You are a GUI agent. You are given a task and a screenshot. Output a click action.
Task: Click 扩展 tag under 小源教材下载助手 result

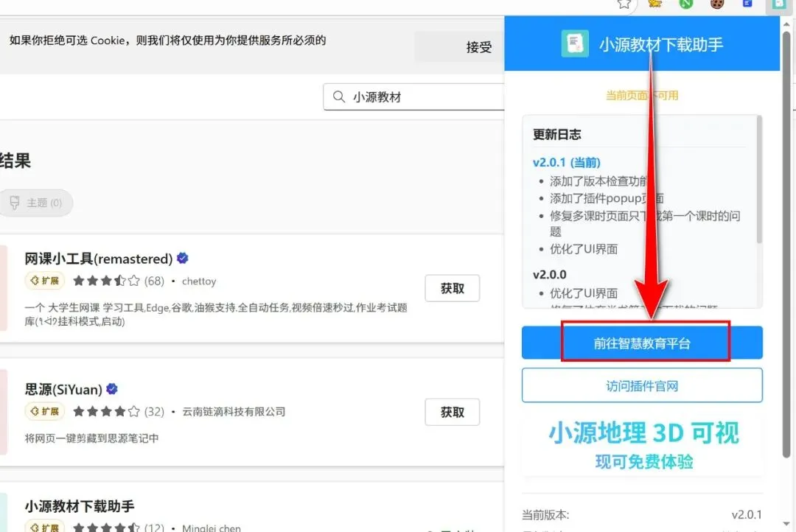[45, 526]
